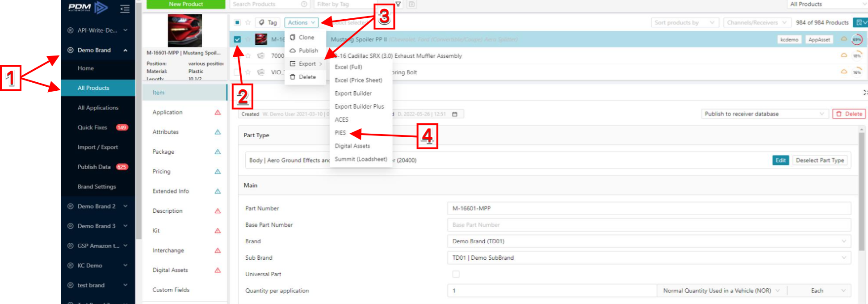868x304 pixels.
Task: Click the cloud icon on the Bolt row
Action: (x=844, y=72)
